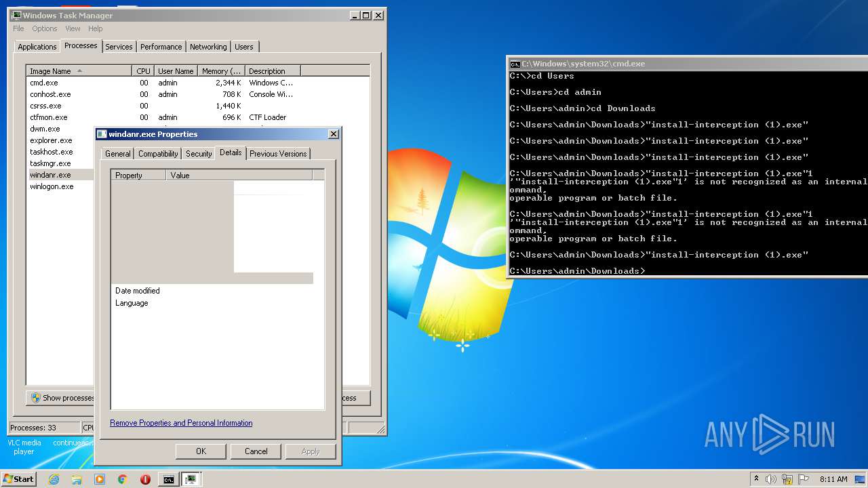Sort processes by CPU column
The width and height of the screenshot is (868, 488).
(x=143, y=71)
